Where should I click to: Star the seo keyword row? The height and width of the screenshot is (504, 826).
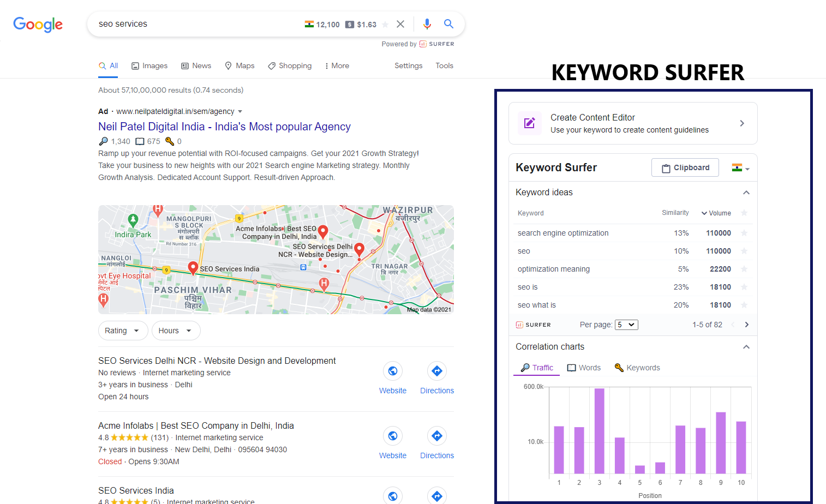[x=744, y=251]
